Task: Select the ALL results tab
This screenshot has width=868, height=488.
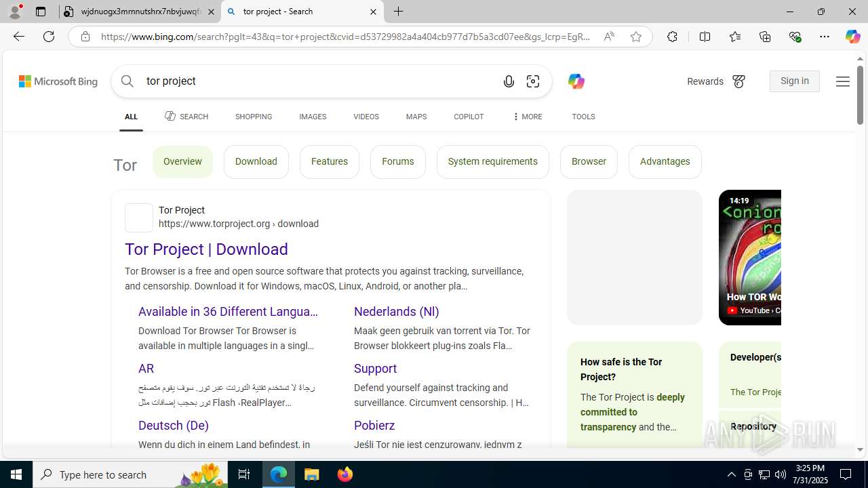Action: 131,117
